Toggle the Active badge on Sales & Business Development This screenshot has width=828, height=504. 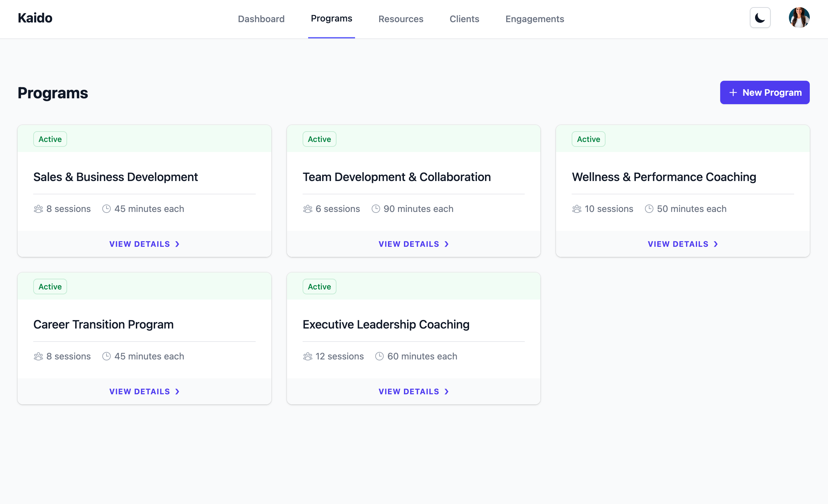click(50, 139)
